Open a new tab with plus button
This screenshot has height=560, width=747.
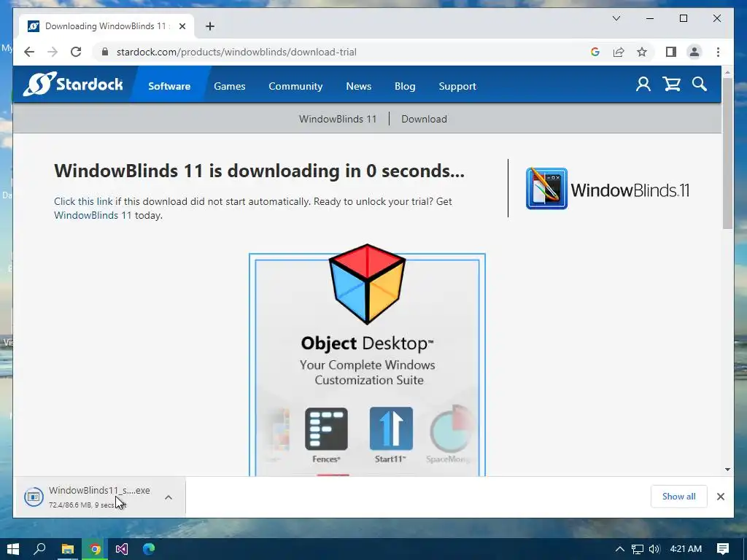coord(210,26)
